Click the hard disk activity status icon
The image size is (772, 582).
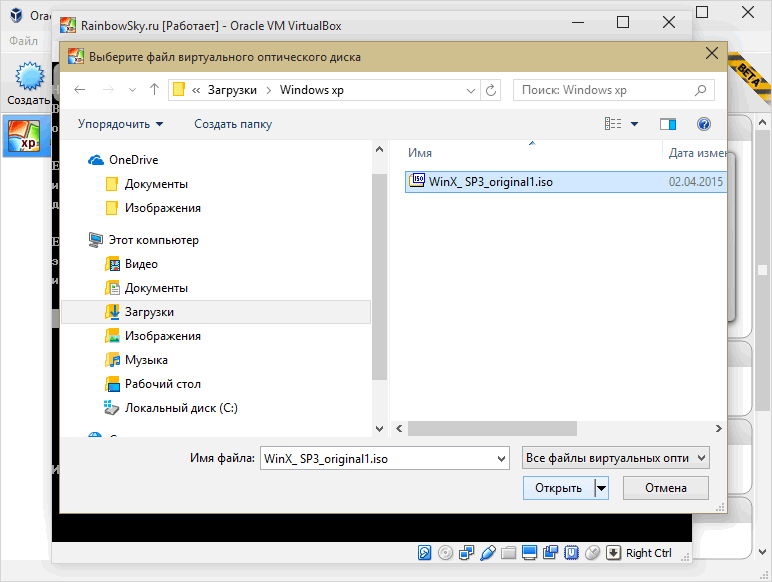pos(424,553)
